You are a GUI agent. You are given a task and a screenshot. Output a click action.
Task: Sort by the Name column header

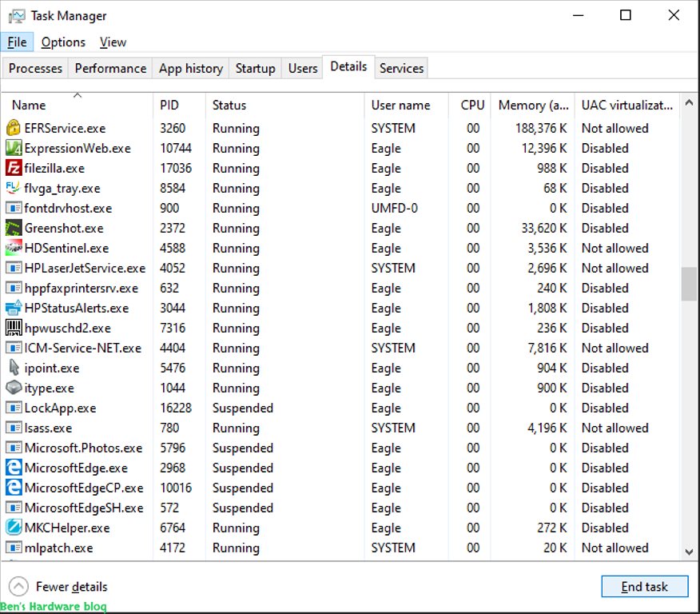77,105
